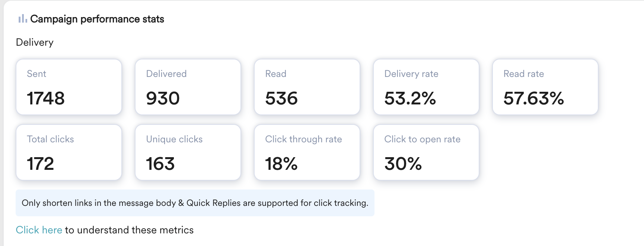Click the Read rate card label
Image resolution: width=644 pixels, height=246 pixels.
(523, 74)
